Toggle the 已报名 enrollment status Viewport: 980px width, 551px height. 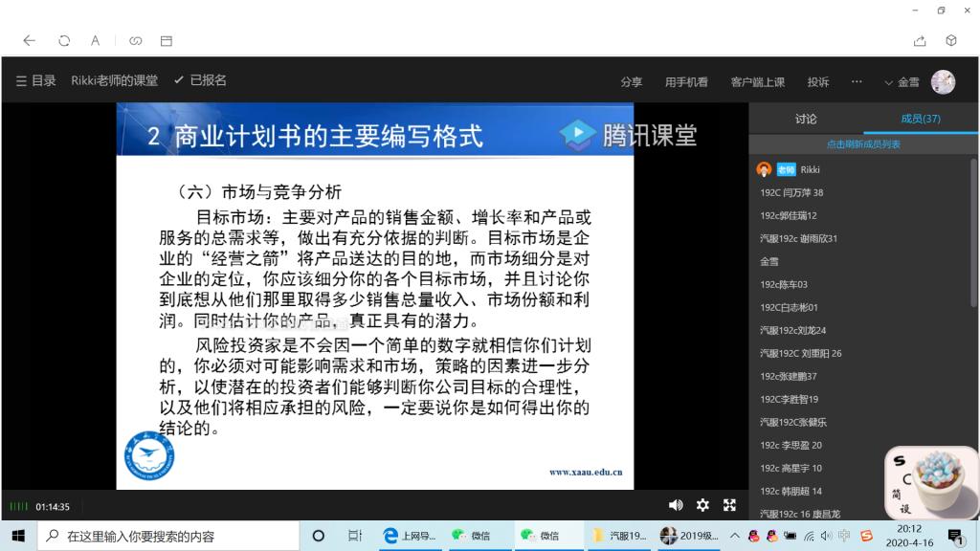tap(200, 81)
